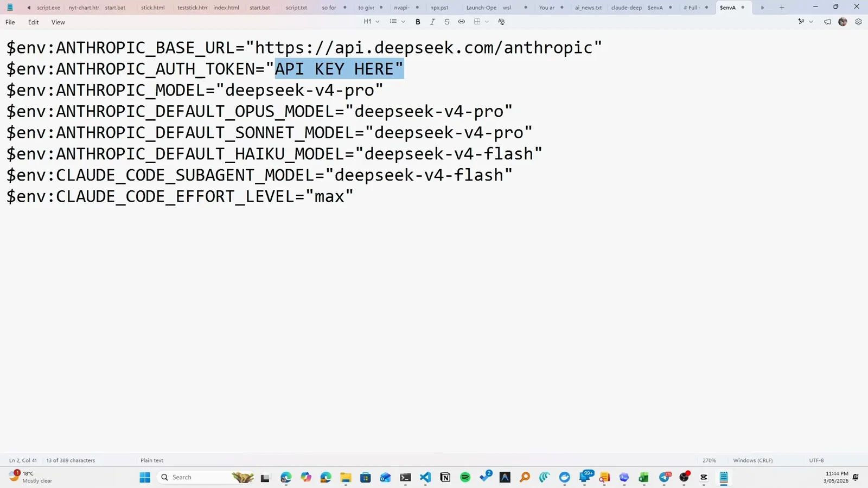
Task: Click the Notepad icon on the taskbar
Action: [724, 477]
